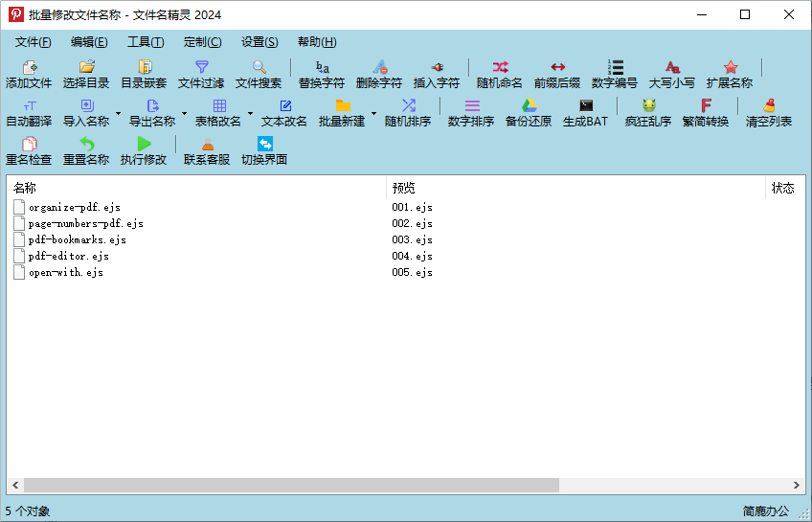Click the 备份还原 backup restore icon
Viewport: 812px width, 522px height.
529,112
